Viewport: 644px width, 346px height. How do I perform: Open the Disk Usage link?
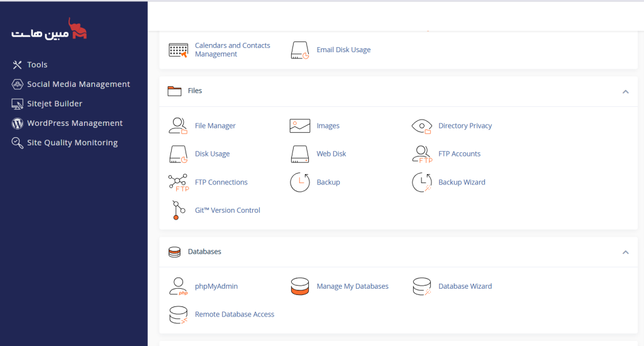[213, 153]
